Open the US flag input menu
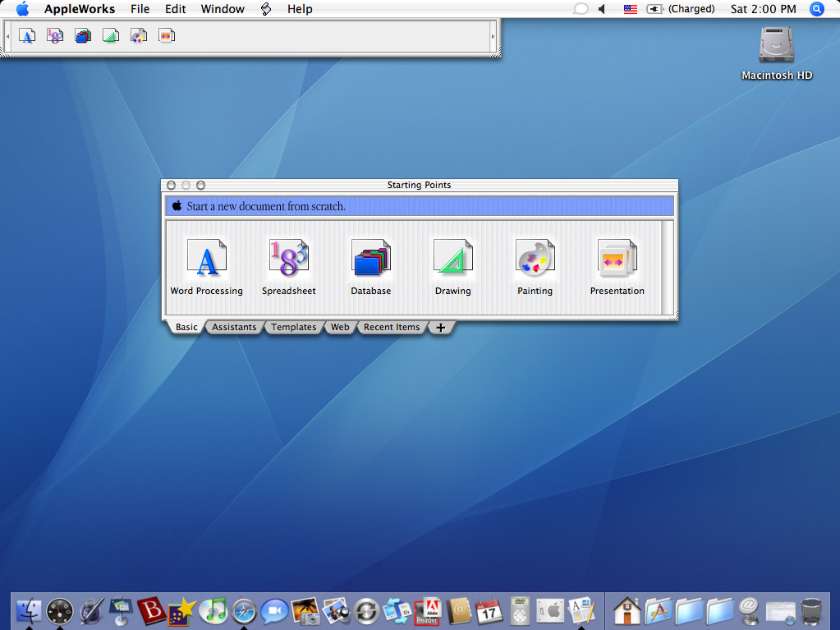Viewport: 840px width, 630px height. click(630, 9)
